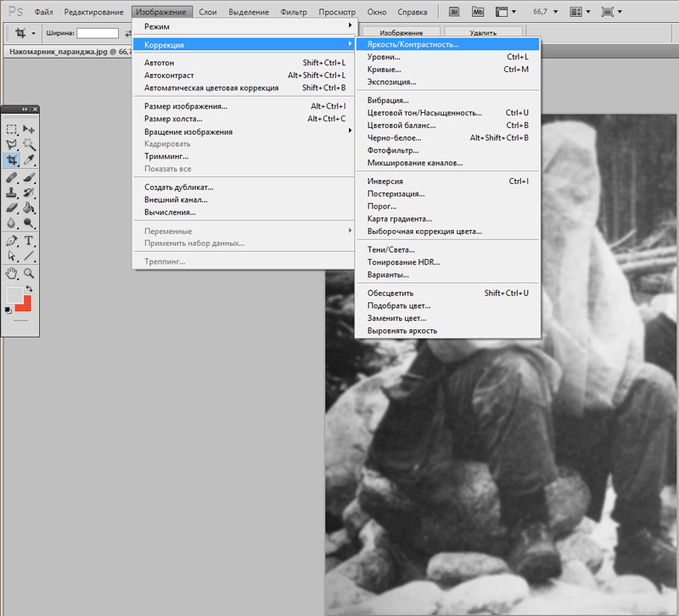Select the Zoom tool in toolbox

(x=29, y=273)
